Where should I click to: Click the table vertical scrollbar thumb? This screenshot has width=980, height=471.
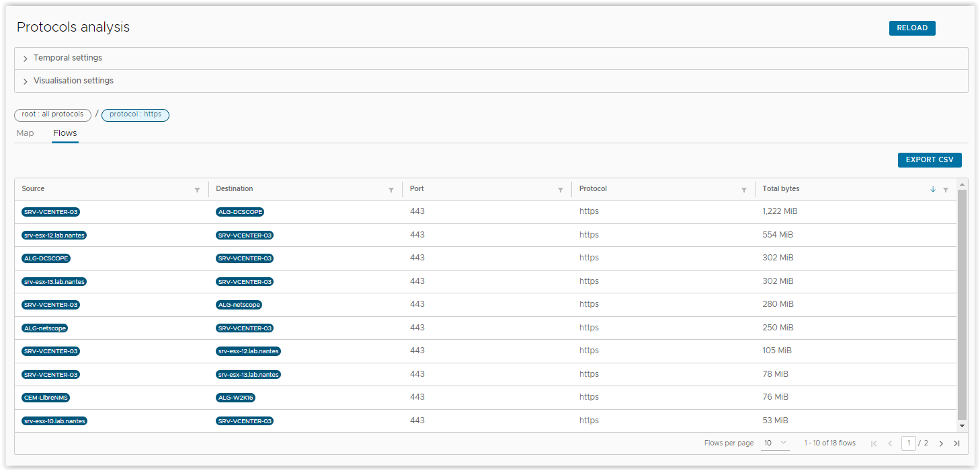pos(962,305)
